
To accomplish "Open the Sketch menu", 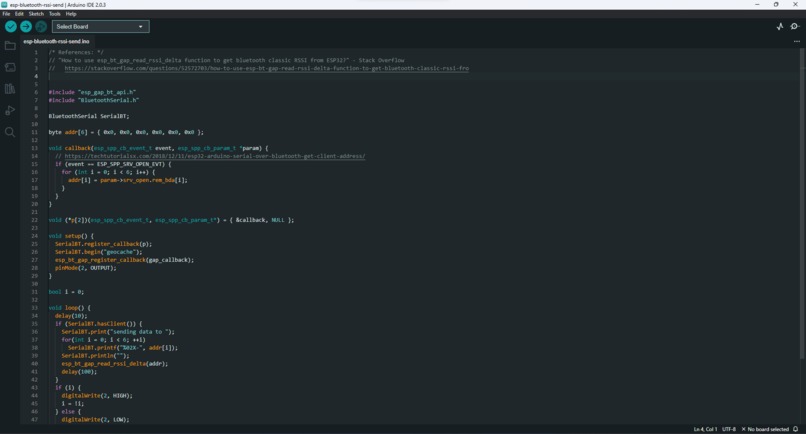I will click(36, 14).
